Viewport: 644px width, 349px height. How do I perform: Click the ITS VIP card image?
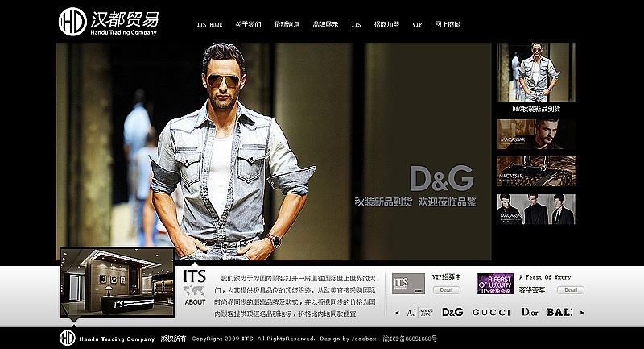click(408, 284)
